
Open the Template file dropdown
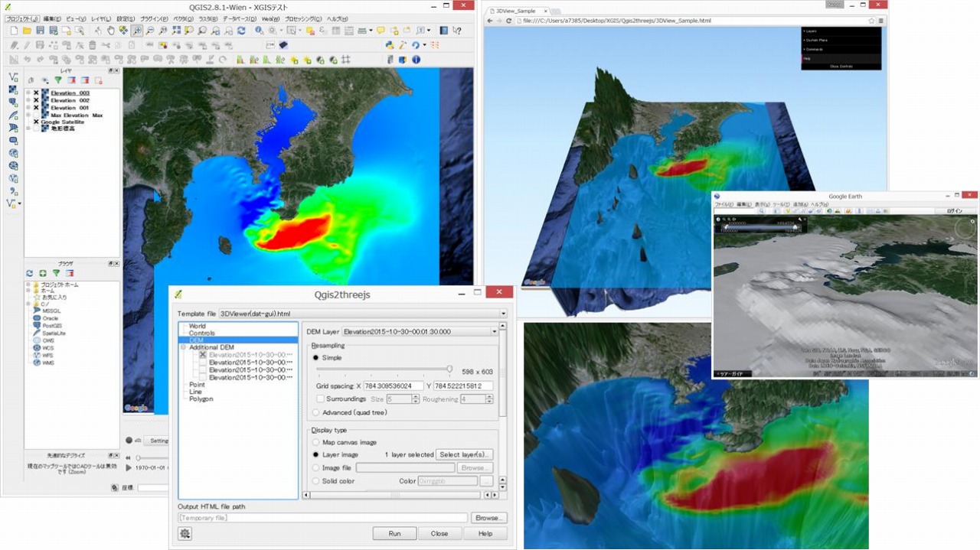[503, 314]
